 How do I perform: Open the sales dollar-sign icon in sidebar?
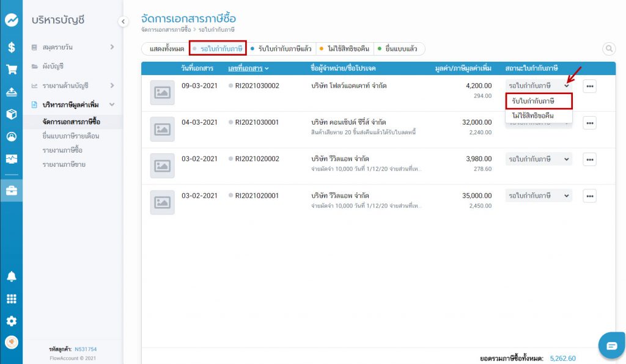pyautogui.click(x=11, y=47)
